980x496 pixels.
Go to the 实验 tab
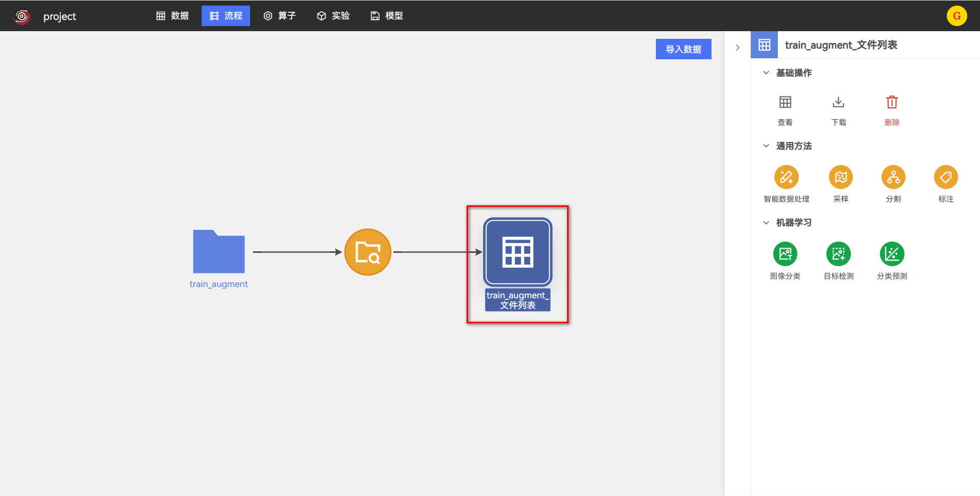[333, 16]
